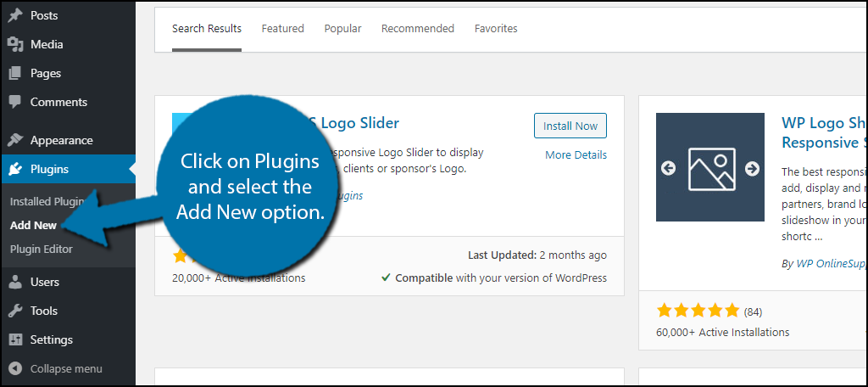Click the Pages icon in sidebar
Image resolution: width=868 pixels, height=387 pixels.
(15, 73)
